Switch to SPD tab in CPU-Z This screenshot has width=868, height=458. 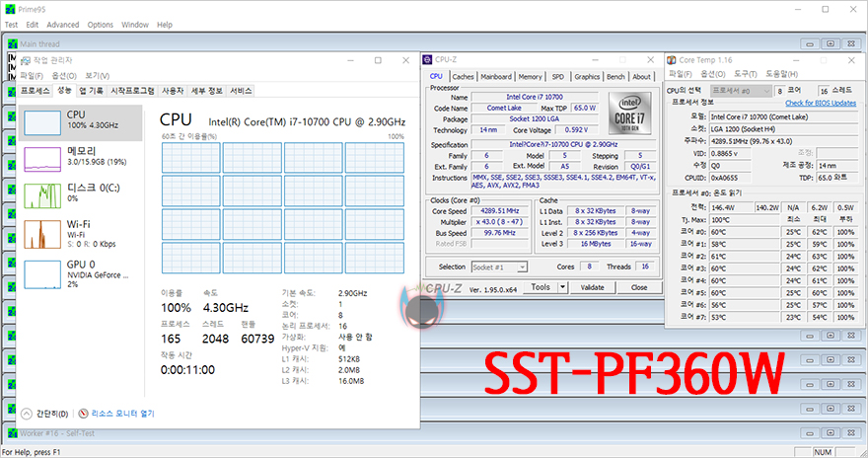[x=558, y=77]
